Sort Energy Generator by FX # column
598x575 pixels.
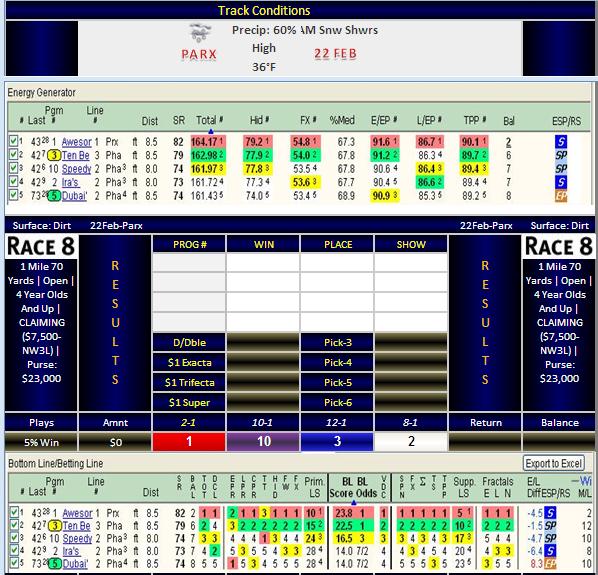click(308, 120)
